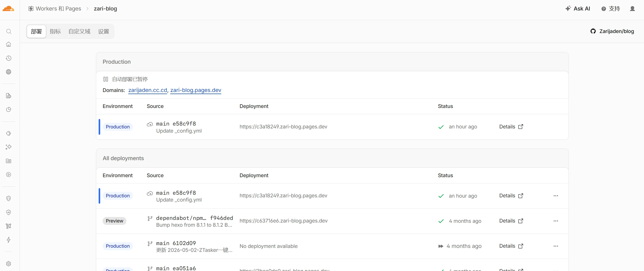Screen dimensions: 644x271
Task: Open the Workers diamond icon in sidebar
Action: (9, 134)
